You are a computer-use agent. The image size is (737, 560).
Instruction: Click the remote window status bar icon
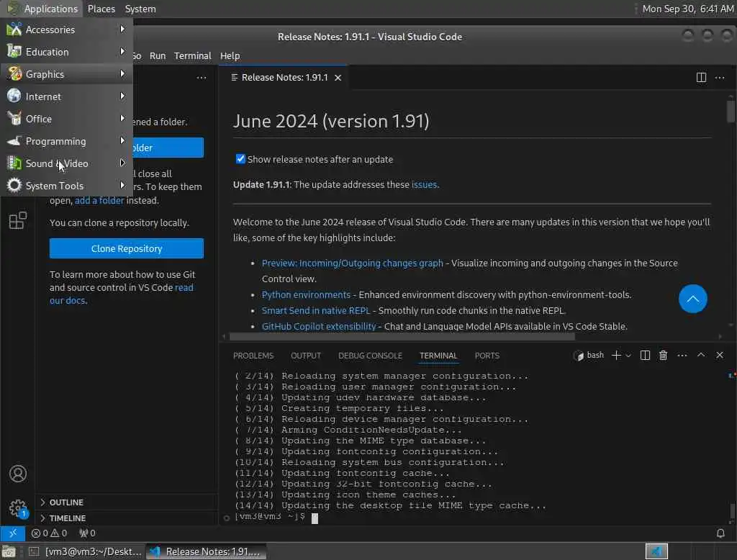click(x=13, y=533)
